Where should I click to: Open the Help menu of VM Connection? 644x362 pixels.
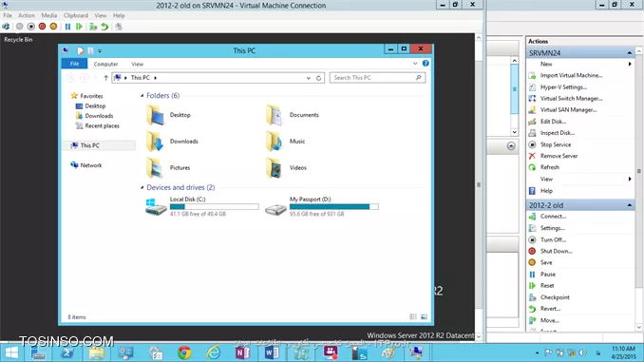[119, 15]
